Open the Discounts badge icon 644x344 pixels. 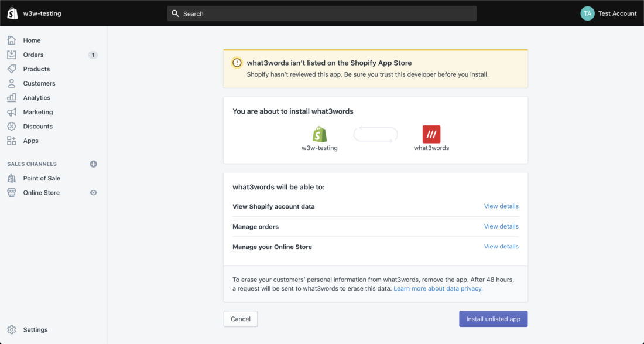[x=12, y=126]
